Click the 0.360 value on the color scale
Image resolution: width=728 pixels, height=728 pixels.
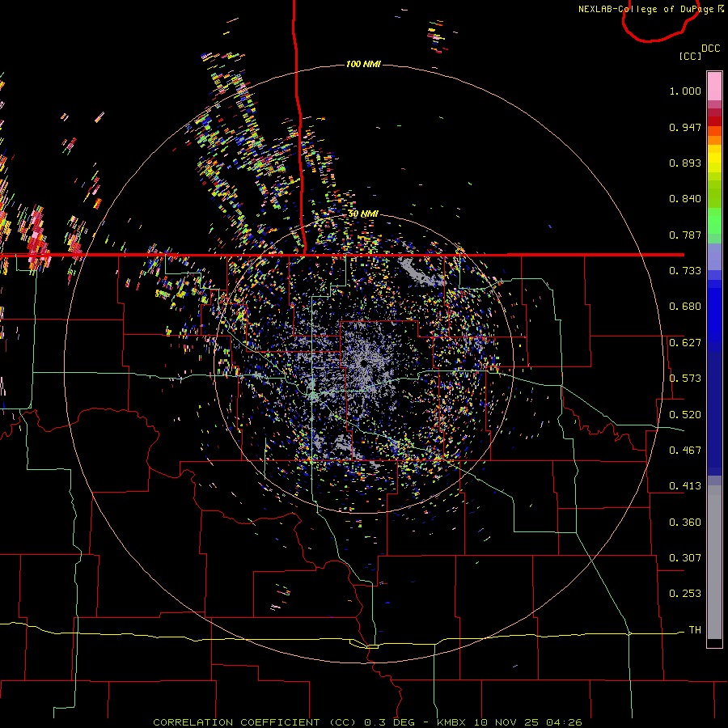(x=685, y=523)
